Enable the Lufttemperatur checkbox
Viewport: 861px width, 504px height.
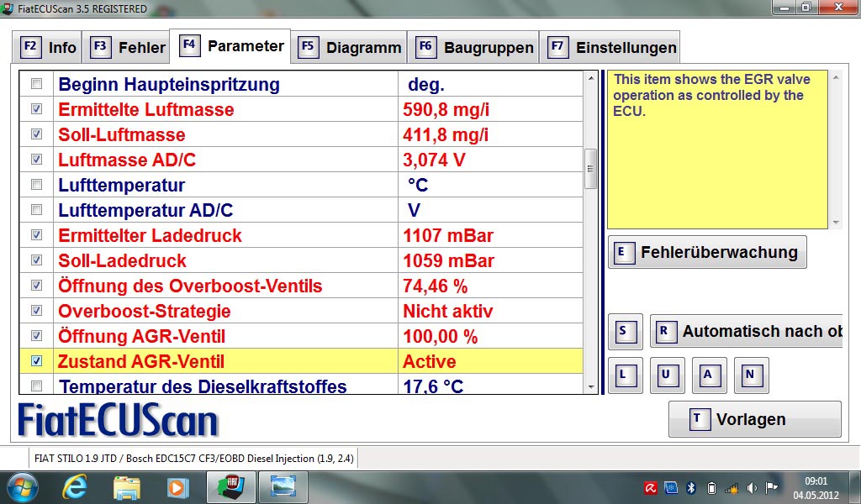[x=36, y=185]
